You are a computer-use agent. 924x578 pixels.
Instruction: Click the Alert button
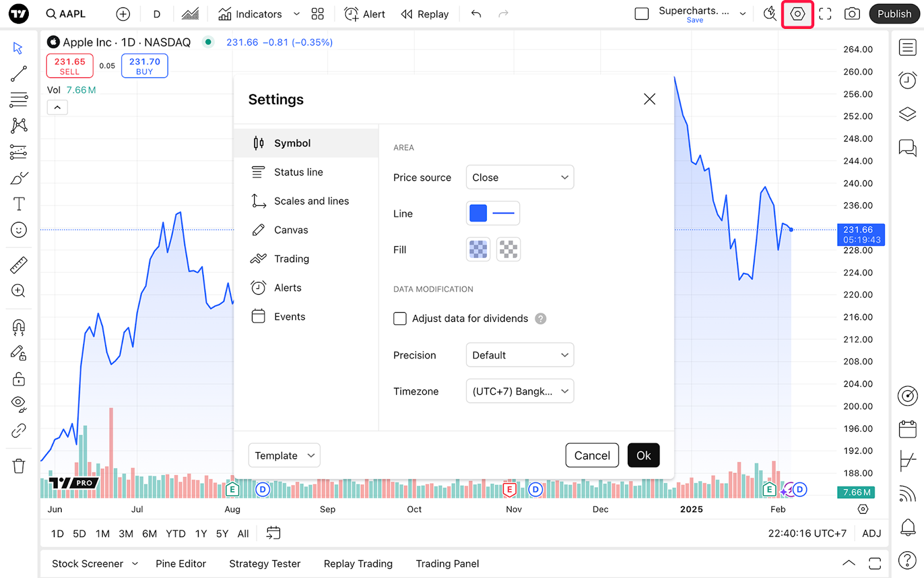click(364, 14)
